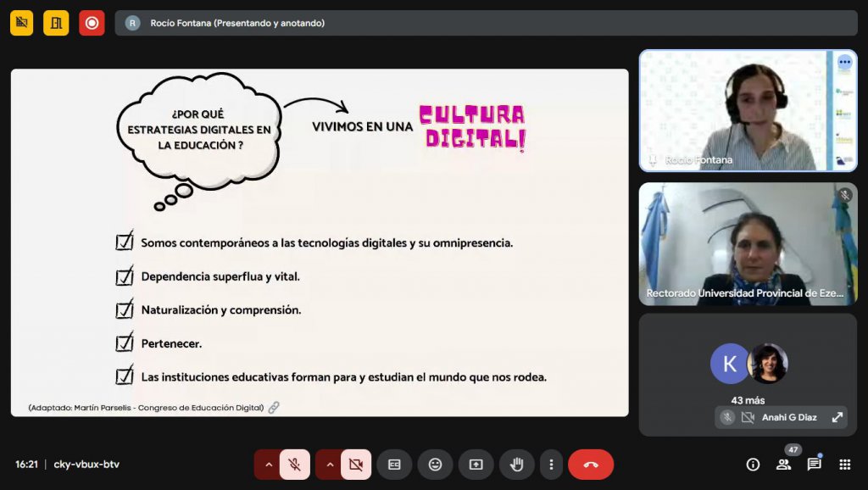Screen dimensions: 868x490
Task: Open the activities grid icon
Action: pos(845,465)
